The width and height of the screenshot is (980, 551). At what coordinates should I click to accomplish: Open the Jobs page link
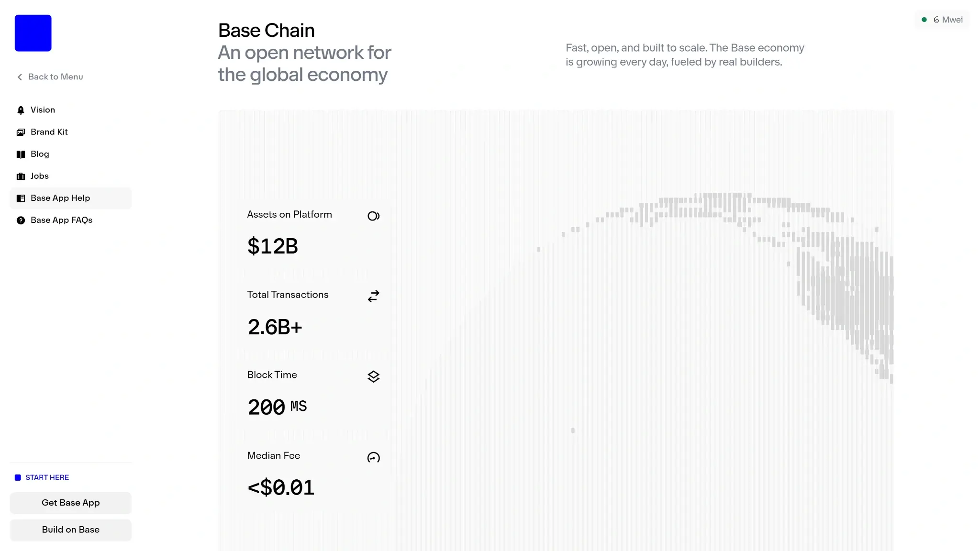point(39,176)
